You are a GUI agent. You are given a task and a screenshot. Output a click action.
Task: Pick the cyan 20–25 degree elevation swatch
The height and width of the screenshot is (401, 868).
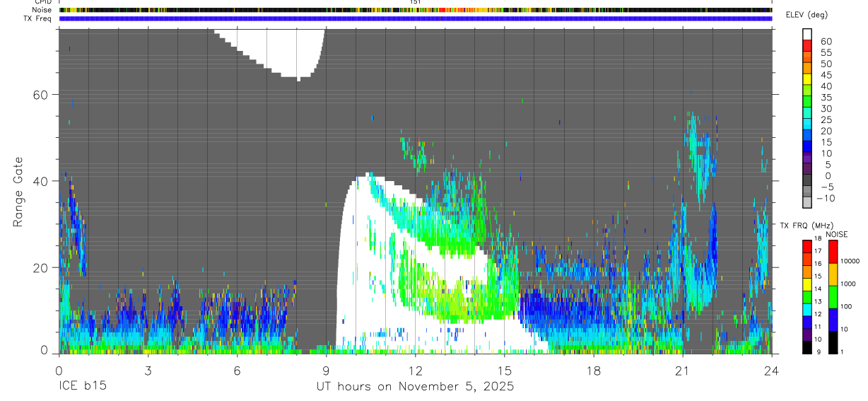[x=807, y=123]
